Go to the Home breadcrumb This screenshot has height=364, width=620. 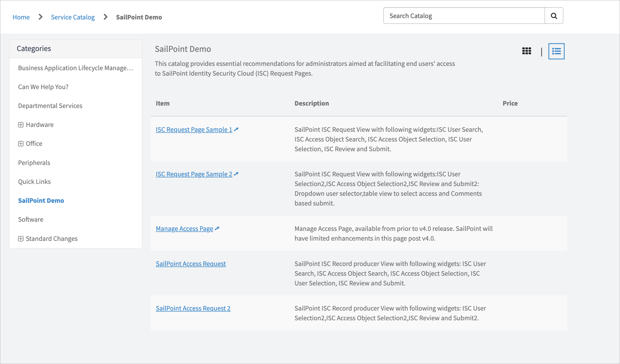pos(21,17)
